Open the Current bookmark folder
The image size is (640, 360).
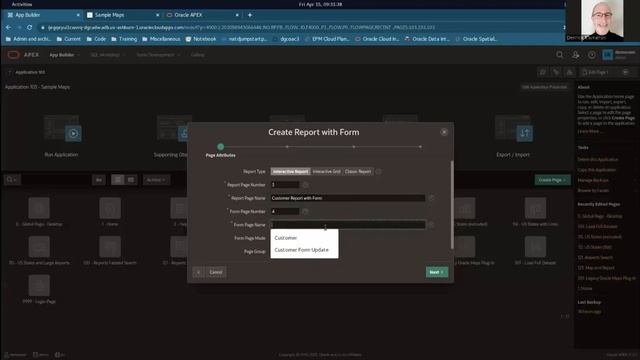click(x=69, y=39)
